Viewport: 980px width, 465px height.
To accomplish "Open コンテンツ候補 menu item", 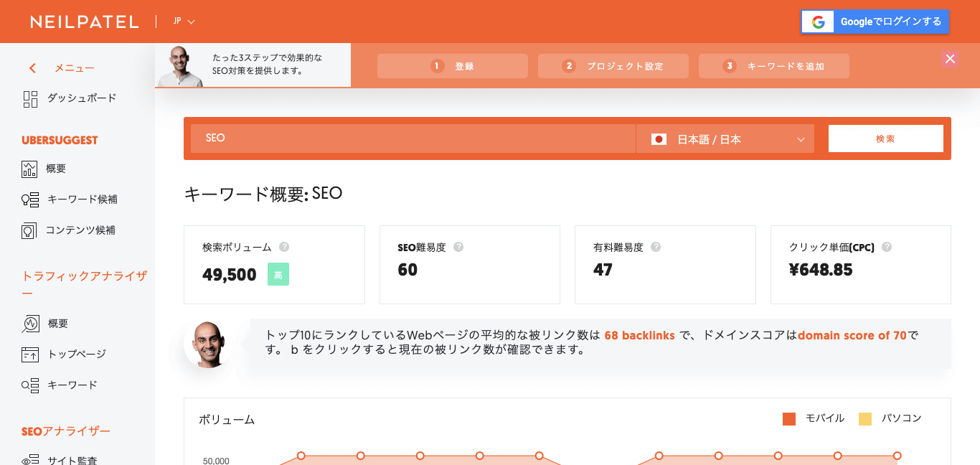I will (x=69, y=230).
